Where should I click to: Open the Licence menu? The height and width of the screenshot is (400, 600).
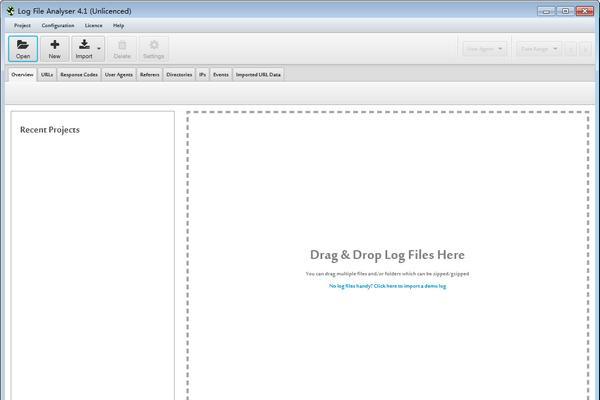coord(93,26)
